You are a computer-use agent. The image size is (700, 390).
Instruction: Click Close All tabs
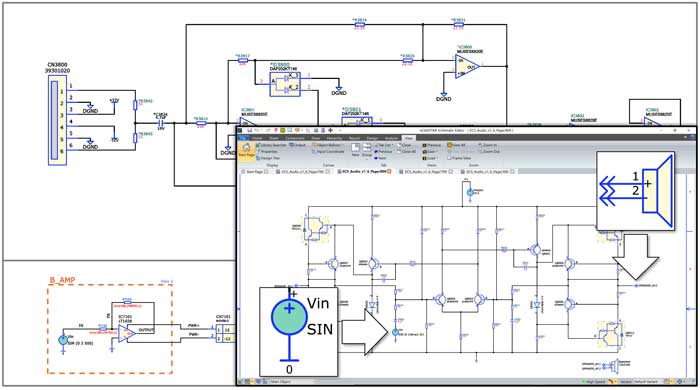[x=408, y=152]
